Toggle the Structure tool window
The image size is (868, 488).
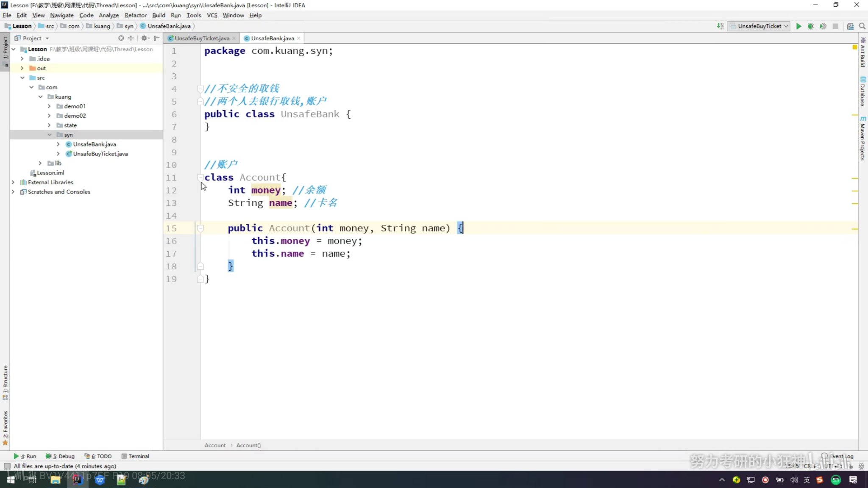6,383
